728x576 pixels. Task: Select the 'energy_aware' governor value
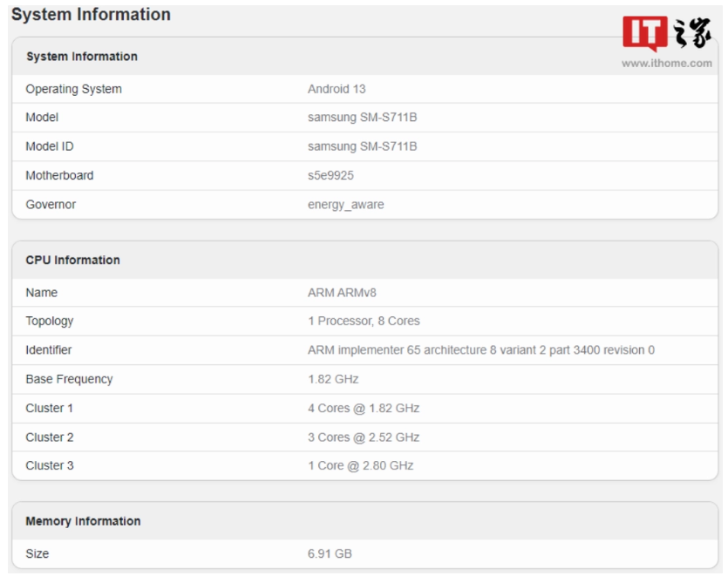[346, 205]
